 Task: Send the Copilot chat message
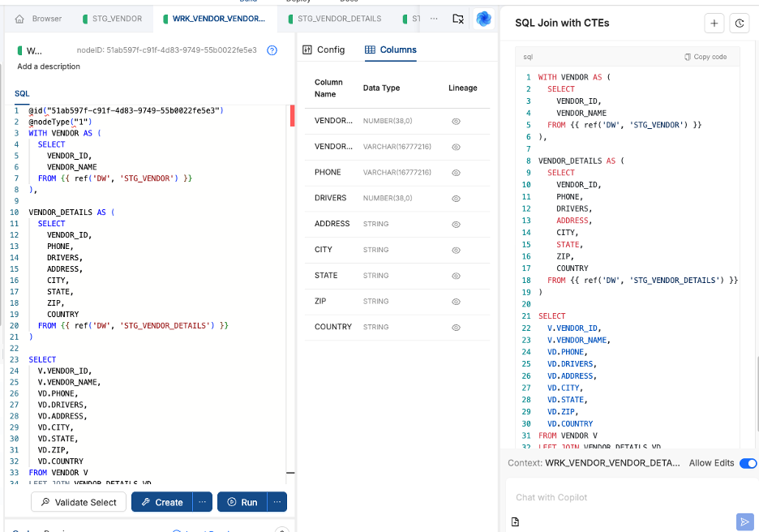pyautogui.click(x=745, y=521)
